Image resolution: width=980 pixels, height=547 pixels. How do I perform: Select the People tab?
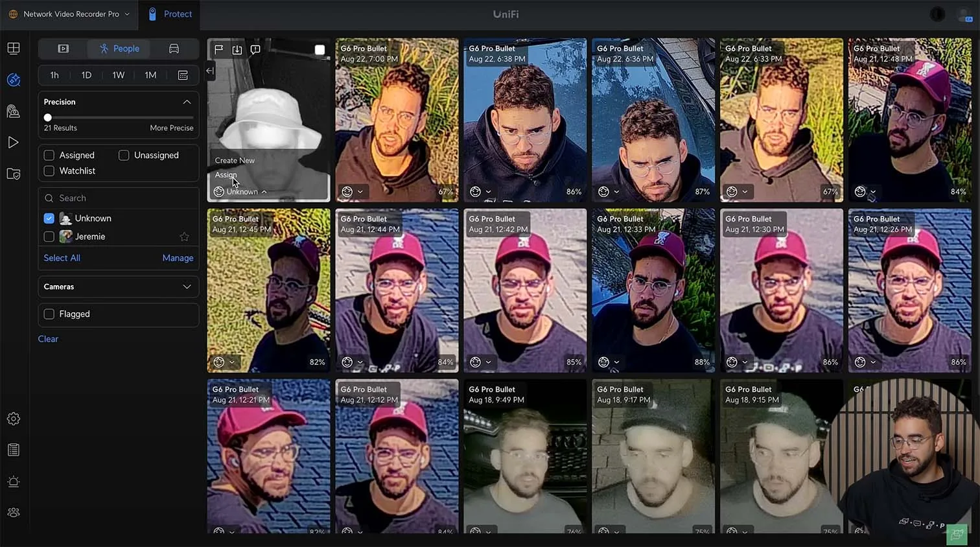click(119, 49)
